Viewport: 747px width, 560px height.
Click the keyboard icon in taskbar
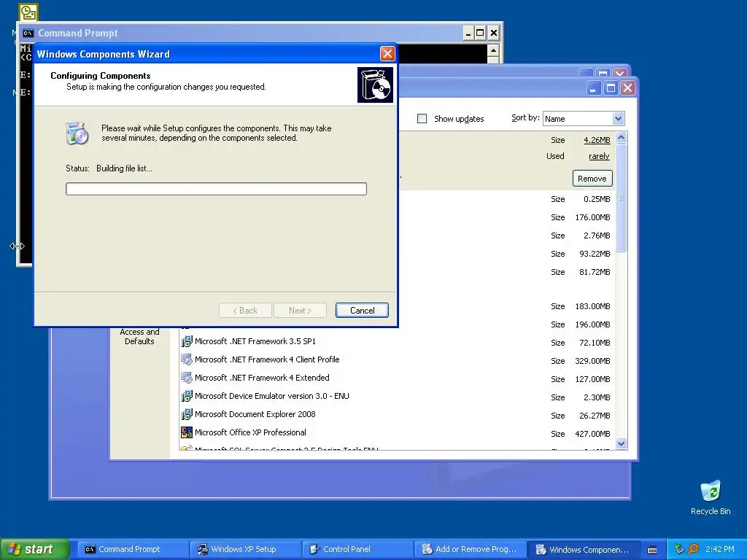click(652, 550)
